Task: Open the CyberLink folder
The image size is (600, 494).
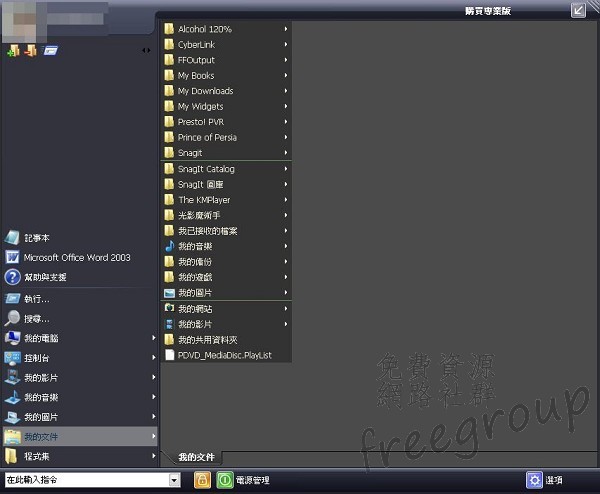Action: [x=226, y=45]
